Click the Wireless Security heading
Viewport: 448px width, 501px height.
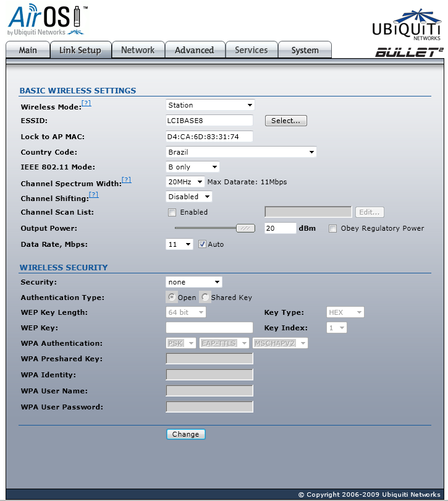click(64, 267)
